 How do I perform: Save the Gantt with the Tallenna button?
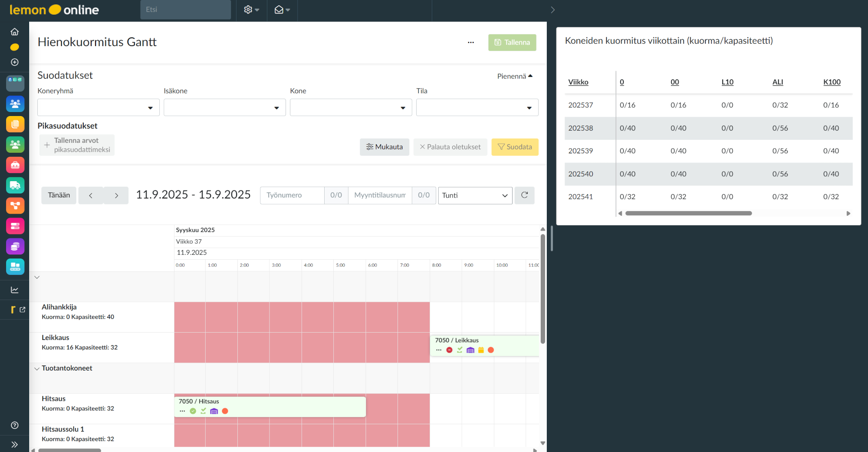pyautogui.click(x=512, y=42)
